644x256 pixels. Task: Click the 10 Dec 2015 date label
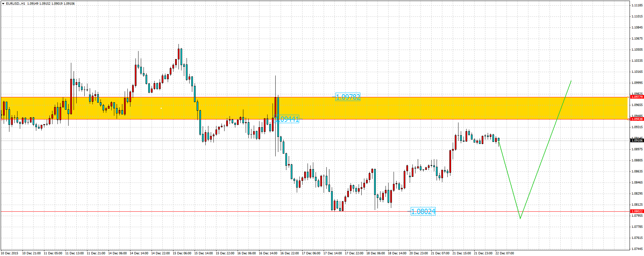(10, 253)
